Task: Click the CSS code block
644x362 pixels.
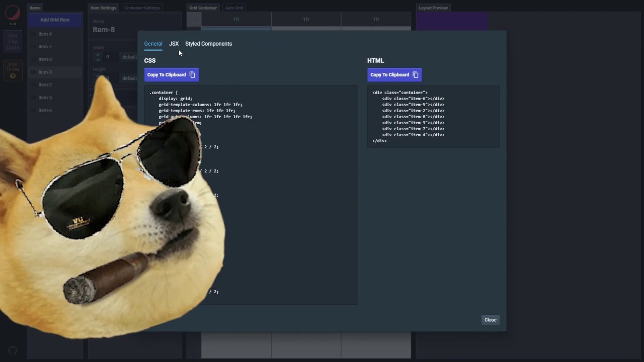Action: click(x=251, y=195)
